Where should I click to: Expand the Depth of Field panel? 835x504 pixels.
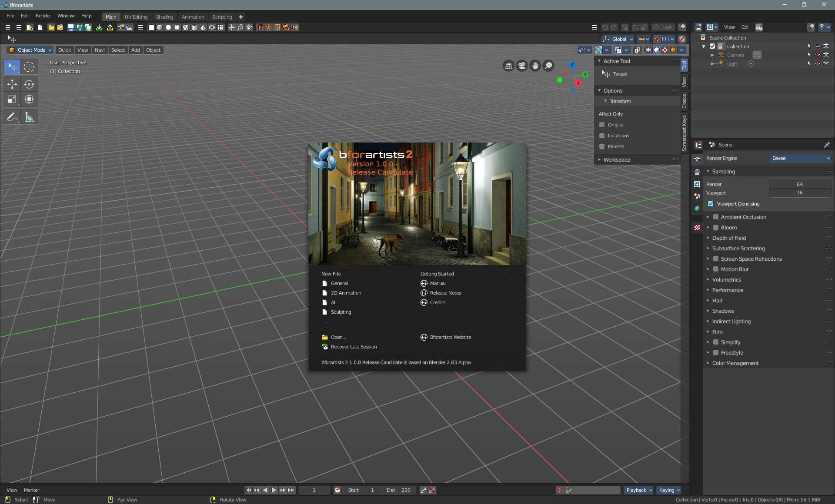[x=729, y=238]
